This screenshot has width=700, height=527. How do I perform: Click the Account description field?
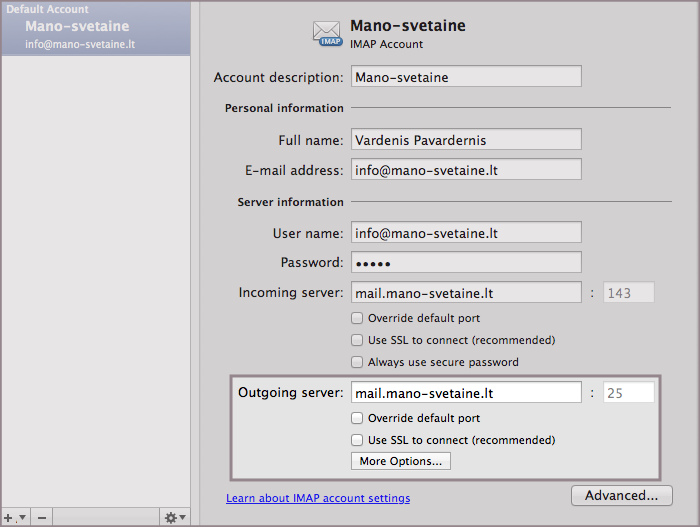(465, 77)
